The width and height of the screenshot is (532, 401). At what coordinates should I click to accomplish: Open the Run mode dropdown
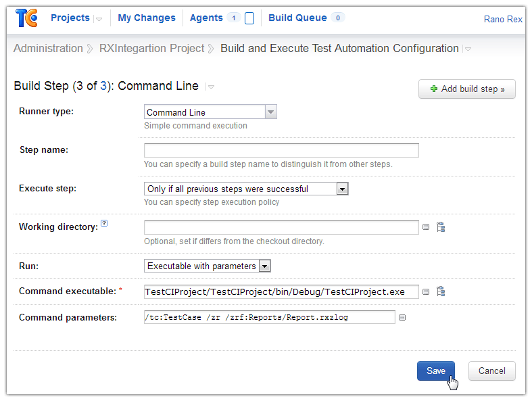pos(208,266)
